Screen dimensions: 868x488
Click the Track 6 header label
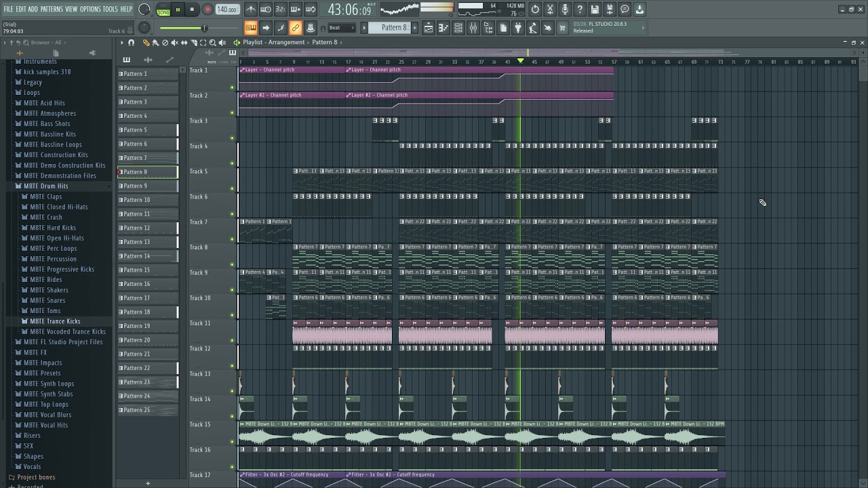tap(199, 197)
